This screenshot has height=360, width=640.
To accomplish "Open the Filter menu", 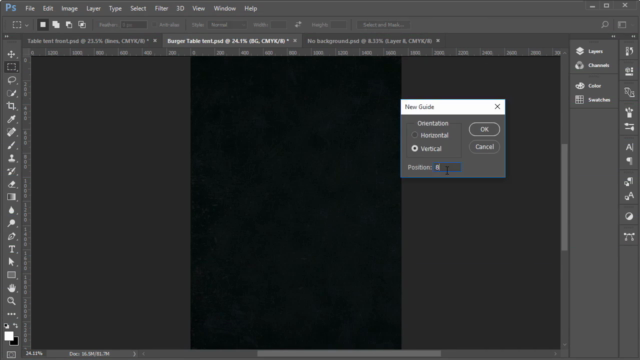I will click(161, 8).
